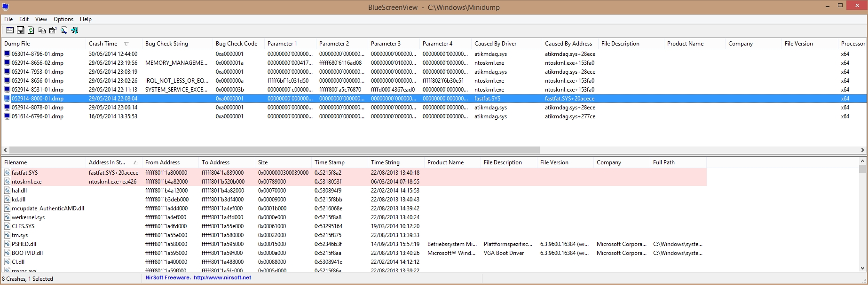Click the Copy selected items toolbar icon
Image resolution: width=868 pixels, height=285 pixels.
coord(42,30)
